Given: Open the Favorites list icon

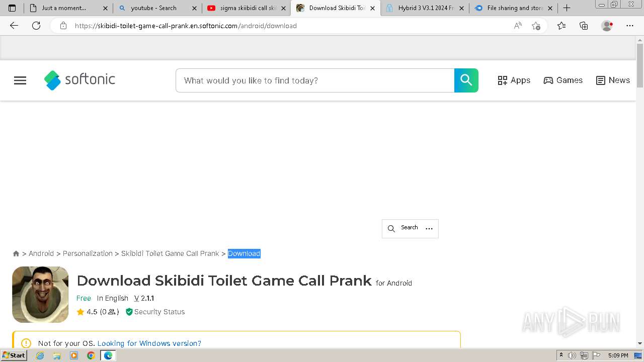Looking at the screenshot, I should click(x=561, y=26).
